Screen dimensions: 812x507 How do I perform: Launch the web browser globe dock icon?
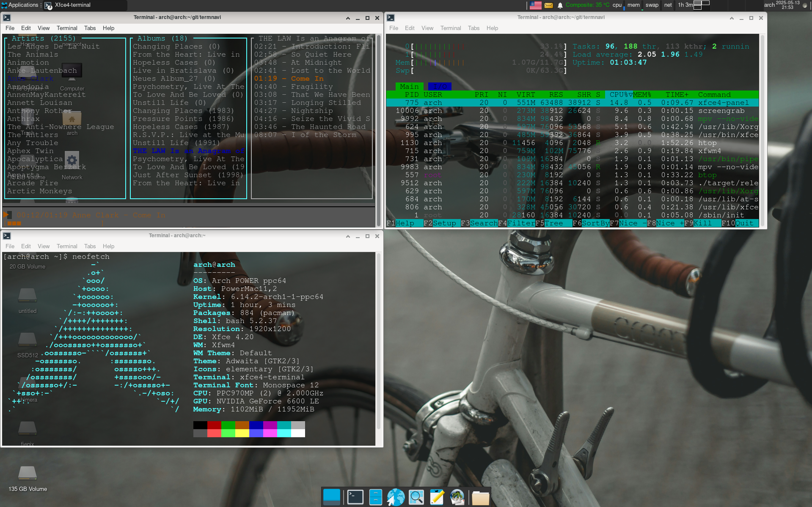click(396, 497)
